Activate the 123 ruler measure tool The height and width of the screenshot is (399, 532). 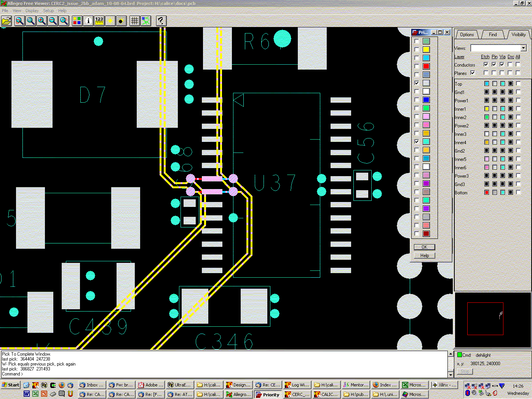point(99,21)
